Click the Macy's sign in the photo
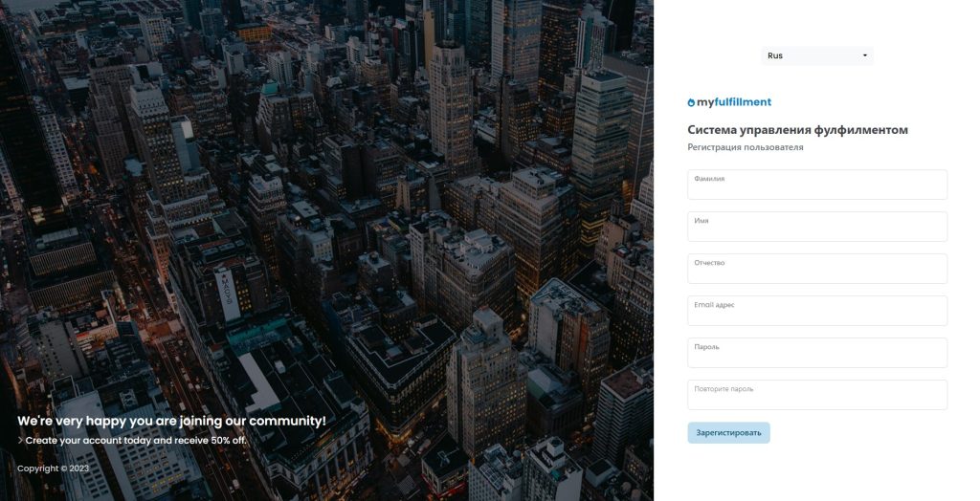 227,294
